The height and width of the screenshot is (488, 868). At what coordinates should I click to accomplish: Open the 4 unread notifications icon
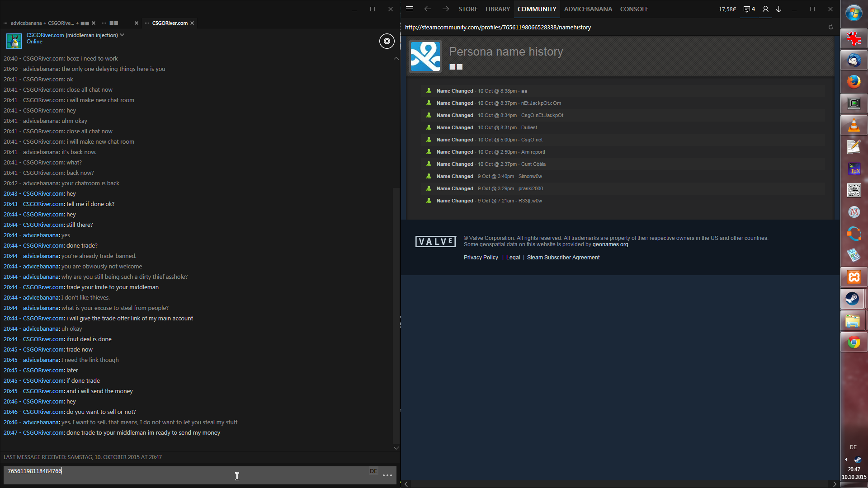[x=749, y=9]
